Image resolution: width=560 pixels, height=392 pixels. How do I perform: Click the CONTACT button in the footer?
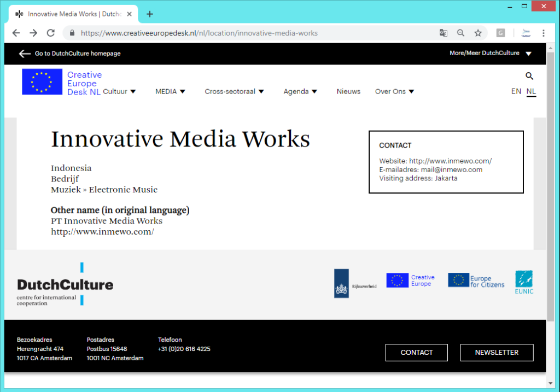[416, 353]
